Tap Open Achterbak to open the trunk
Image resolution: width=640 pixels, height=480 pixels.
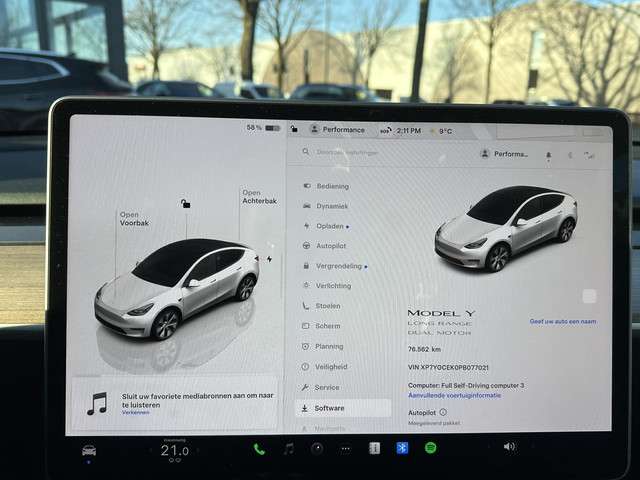click(257, 197)
